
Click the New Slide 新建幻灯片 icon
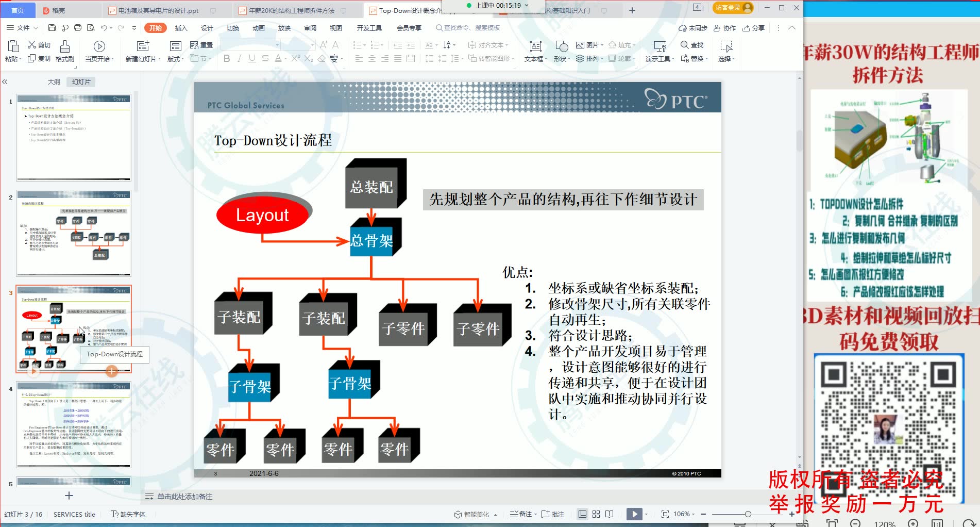click(x=143, y=46)
